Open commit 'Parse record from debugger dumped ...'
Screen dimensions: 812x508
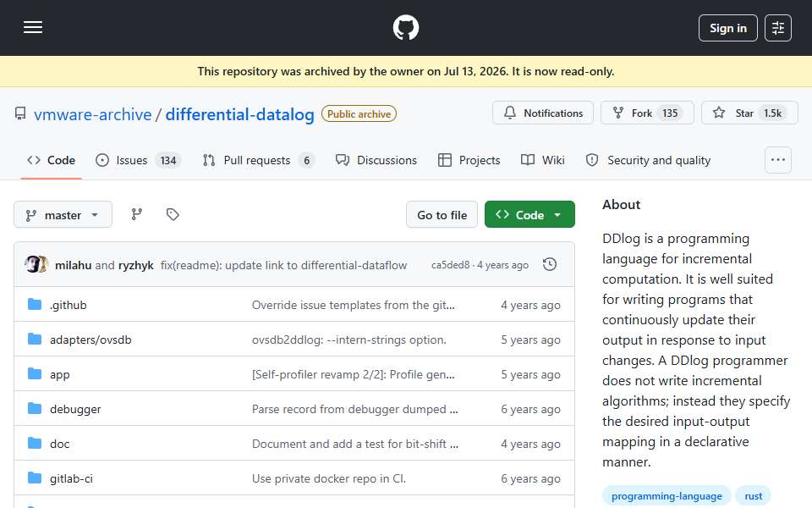(354, 410)
